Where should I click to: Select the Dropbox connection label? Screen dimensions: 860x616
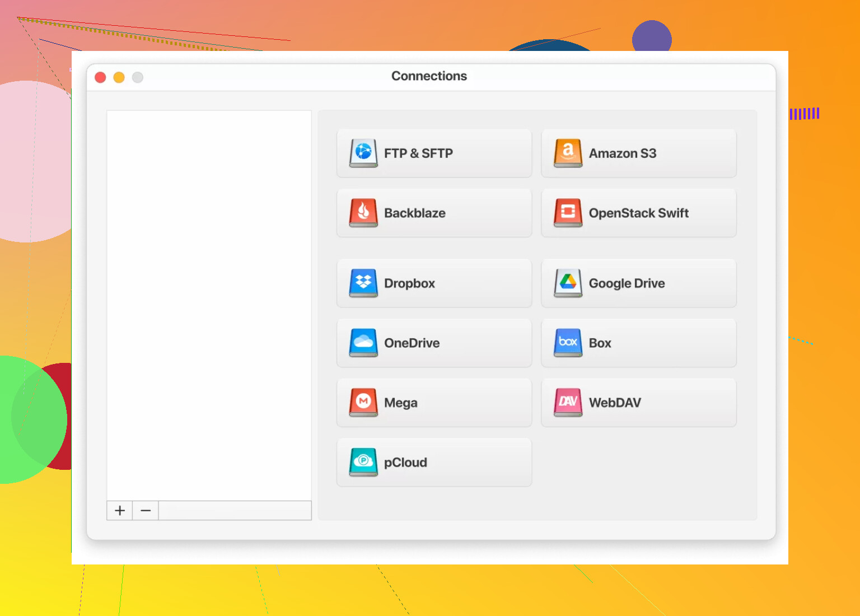pos(409,283)
